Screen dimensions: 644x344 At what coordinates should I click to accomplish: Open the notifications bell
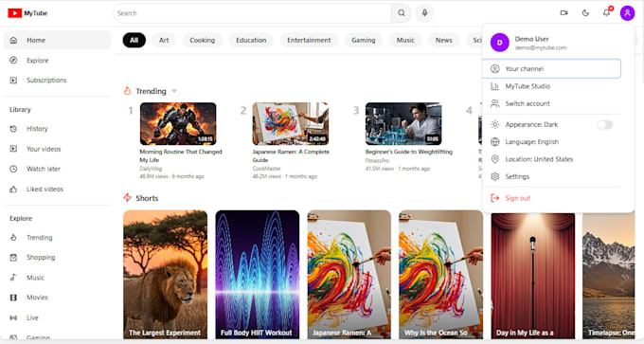click(x=606, y=13)
